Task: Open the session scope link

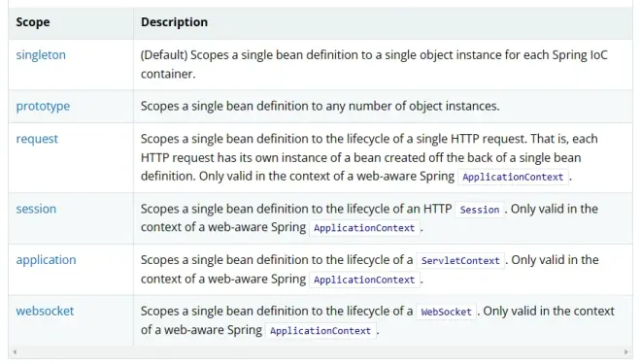Action: coord(36,209)
